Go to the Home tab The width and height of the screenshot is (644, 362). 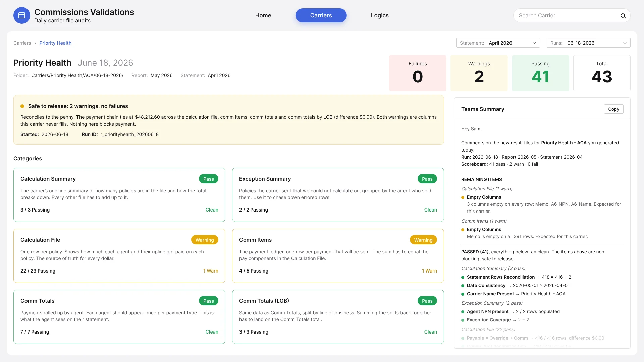[263, 15]
